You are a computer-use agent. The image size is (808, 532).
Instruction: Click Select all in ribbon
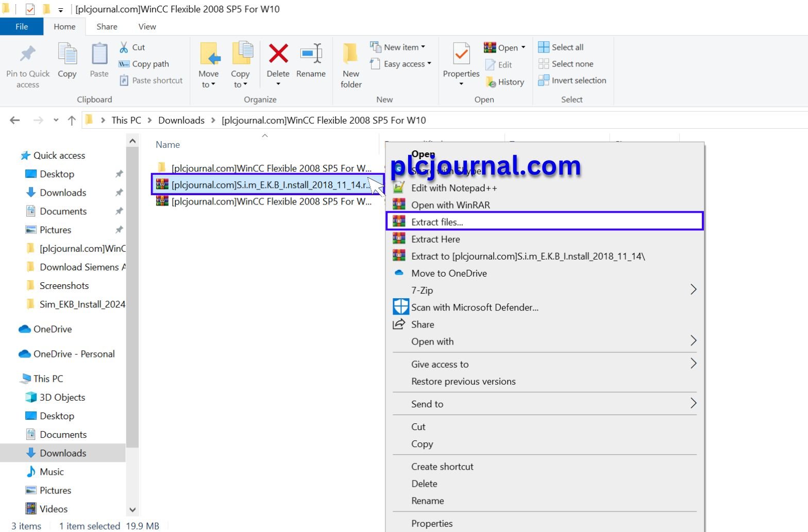coord(561,47)
